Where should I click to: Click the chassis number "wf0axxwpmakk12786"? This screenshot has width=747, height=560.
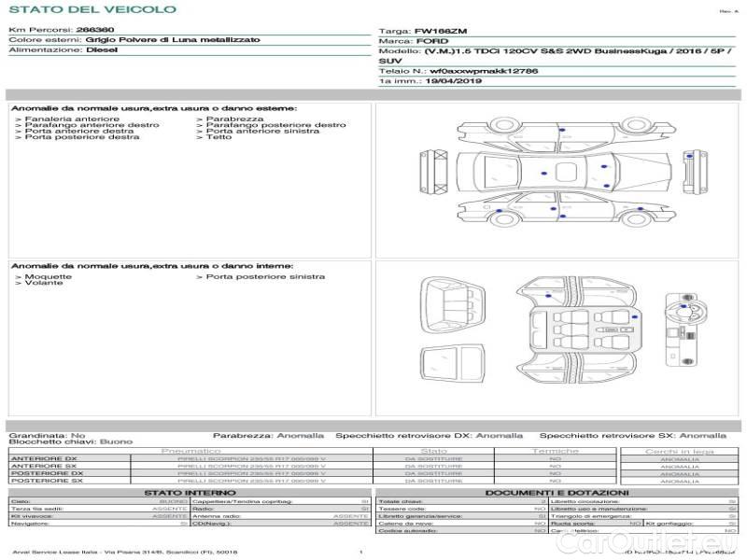pos(484,72)
